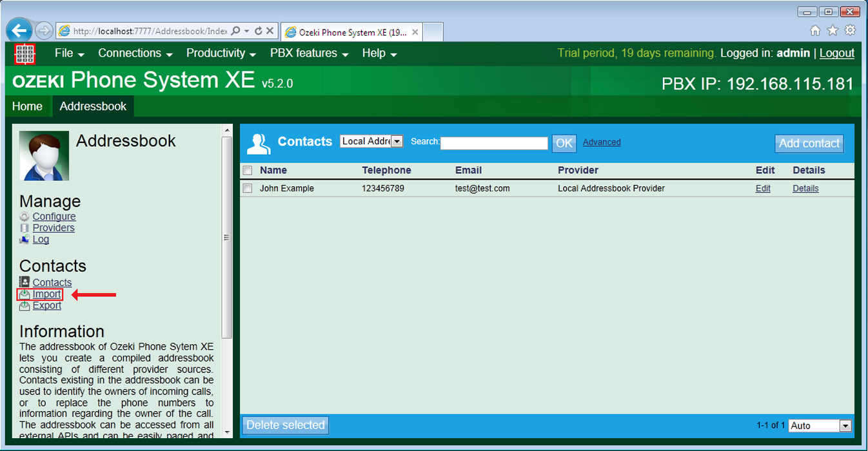This screenshot has width=868, height=451.
Task: Open browser home page icon
Action: 815,30
